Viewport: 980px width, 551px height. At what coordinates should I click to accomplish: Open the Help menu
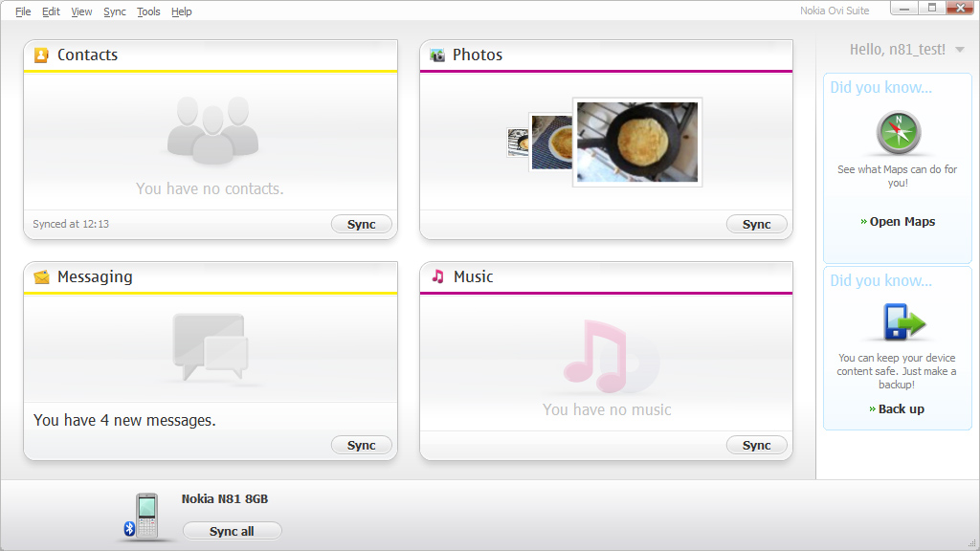click(x=181, y=11)
